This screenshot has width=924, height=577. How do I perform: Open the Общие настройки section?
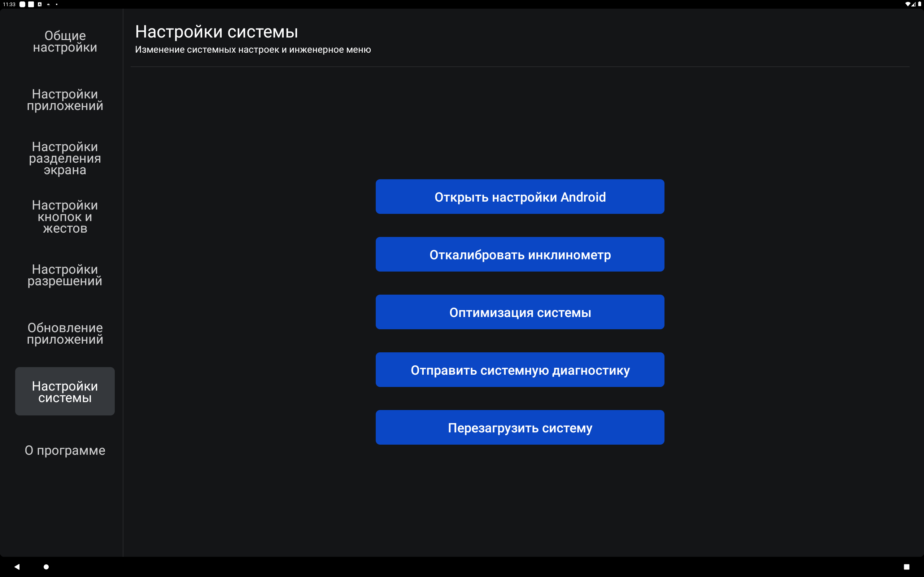(x=65, y=41)
